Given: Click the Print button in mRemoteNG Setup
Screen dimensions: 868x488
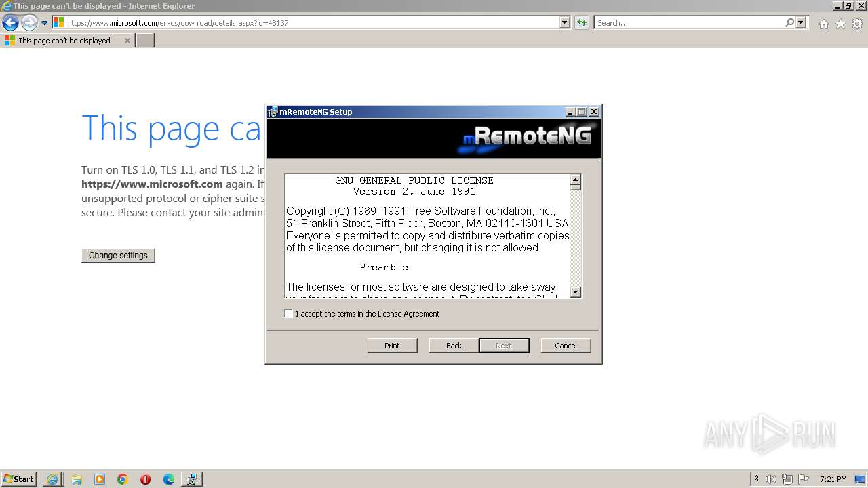Looking at the screenshot, I should 392,346.
